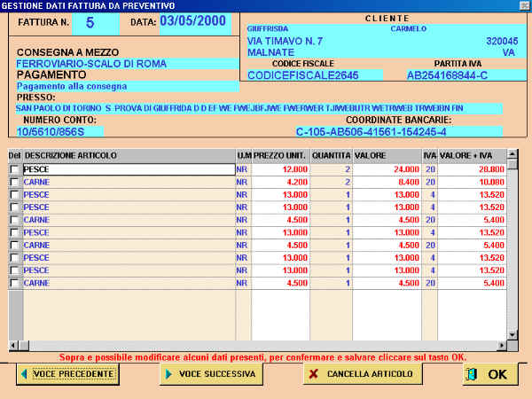532x399 pixels.
Task: Click the VALORE + IVA column header
Action: tap(471, 155)
